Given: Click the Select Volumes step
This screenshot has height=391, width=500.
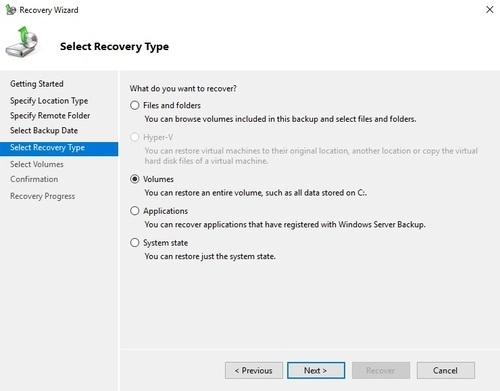Looking at the screenshot, I should [37, 164].
